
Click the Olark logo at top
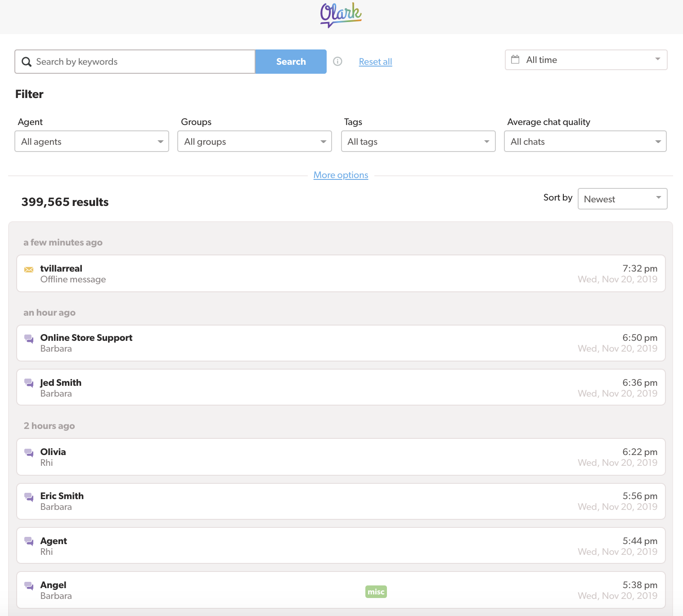tap(341, 15)
